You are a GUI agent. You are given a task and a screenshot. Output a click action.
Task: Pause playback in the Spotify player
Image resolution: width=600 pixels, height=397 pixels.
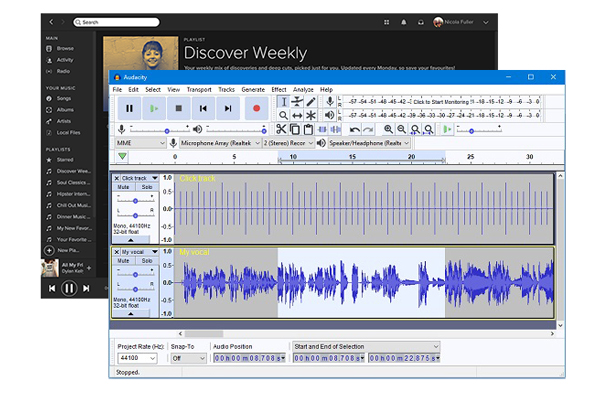[69, 288]
